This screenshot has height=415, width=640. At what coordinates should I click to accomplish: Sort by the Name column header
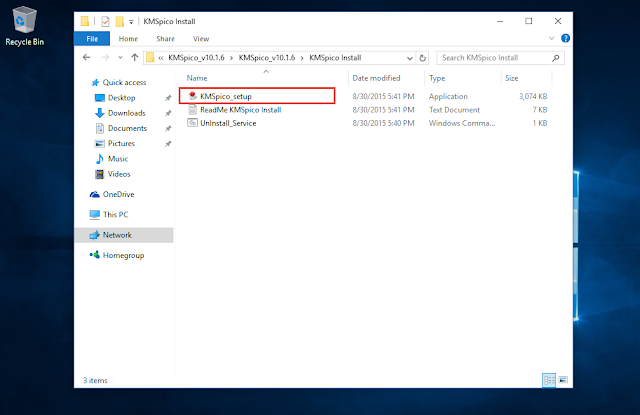point(197,78)
